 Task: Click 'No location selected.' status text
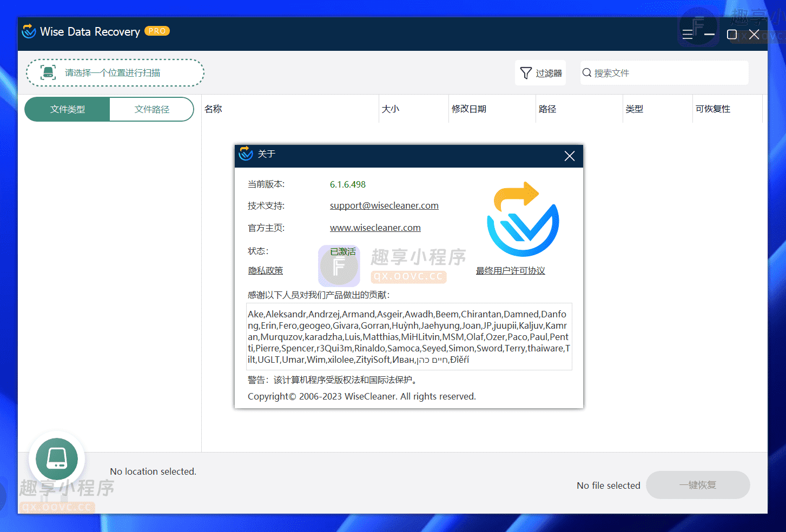click(x=153, y=471)
